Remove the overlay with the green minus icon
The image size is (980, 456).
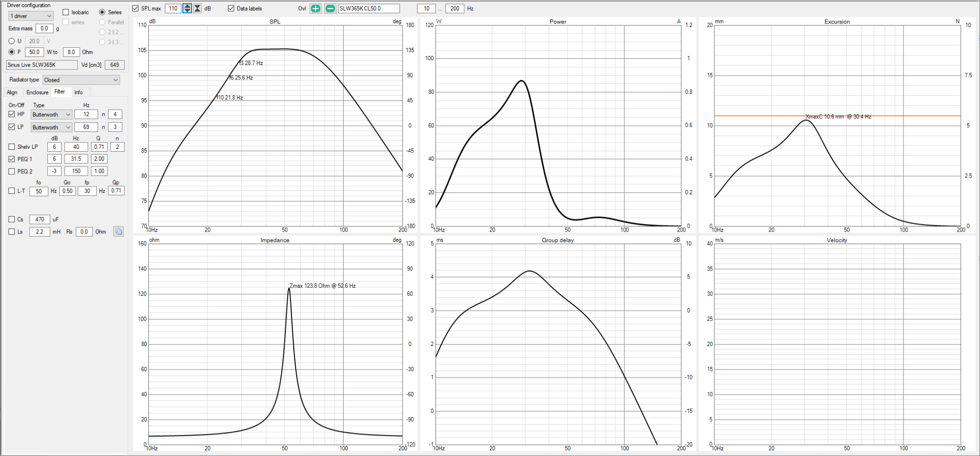[330, 9]
